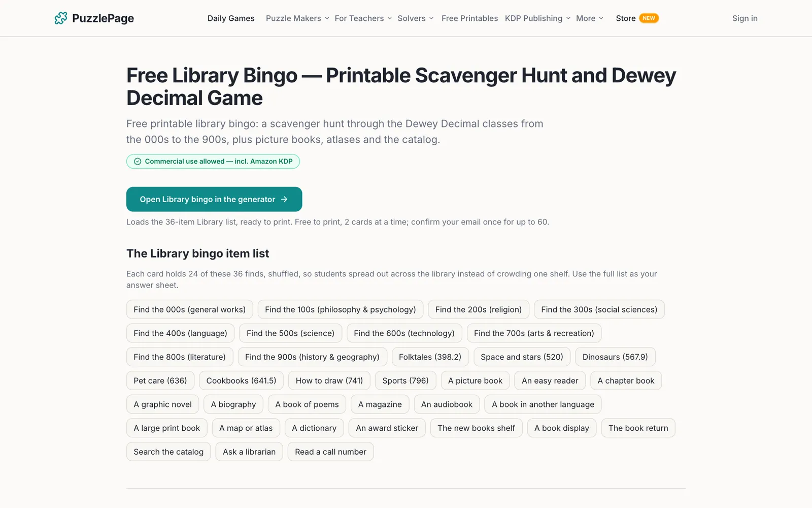Click the 'Find the 200s (religion)' chip
812x508 pixels.
pyautogui.click(x=478, y=309)
